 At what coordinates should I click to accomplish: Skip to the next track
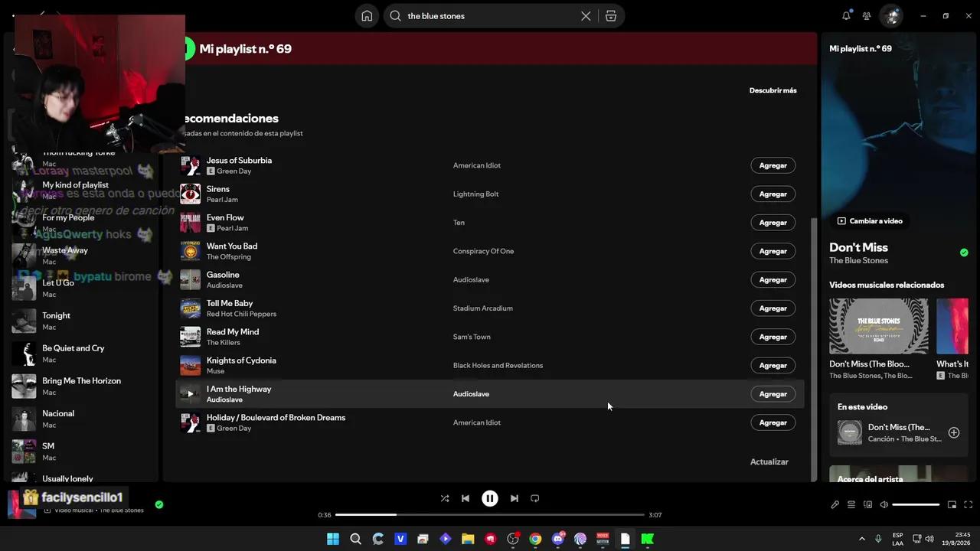pos(514,498)
